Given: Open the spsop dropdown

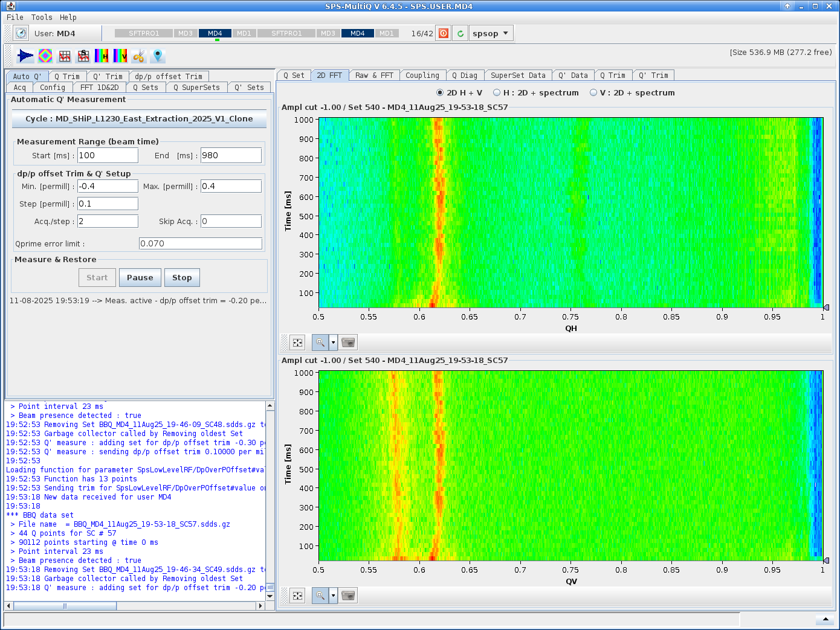Looking at the screenshot, I should tap(491, 33).
